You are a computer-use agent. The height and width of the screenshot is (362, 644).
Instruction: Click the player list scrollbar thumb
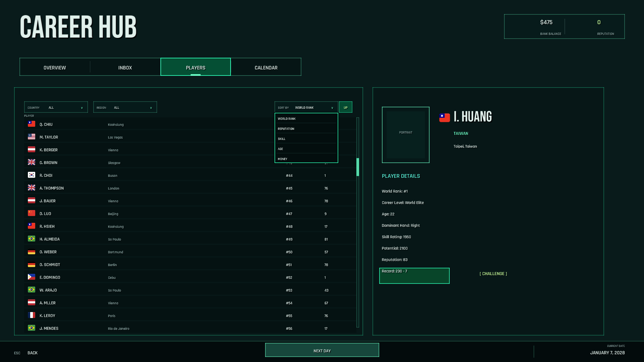coord(358,167)
